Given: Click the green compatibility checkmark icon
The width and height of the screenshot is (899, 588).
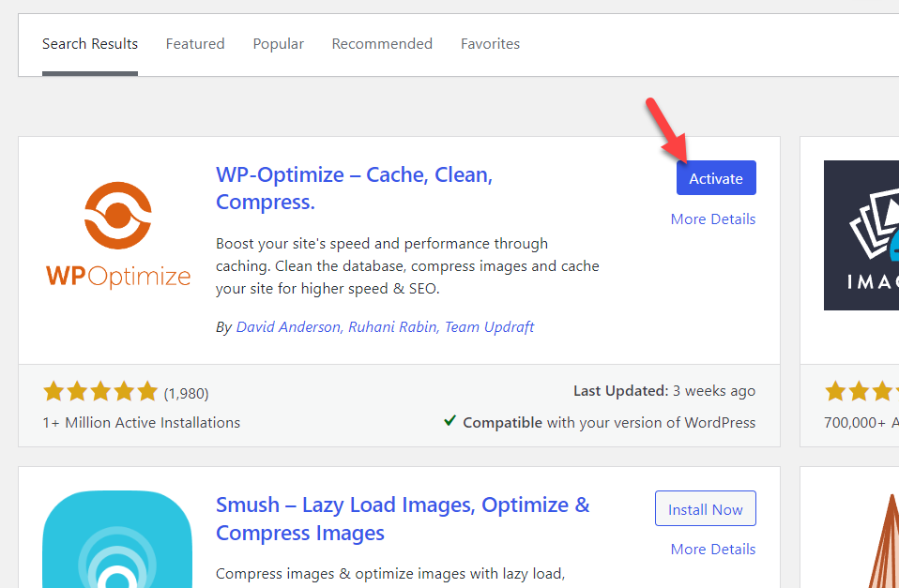Looking at the screenshot, I should click(x=450, y=421).
